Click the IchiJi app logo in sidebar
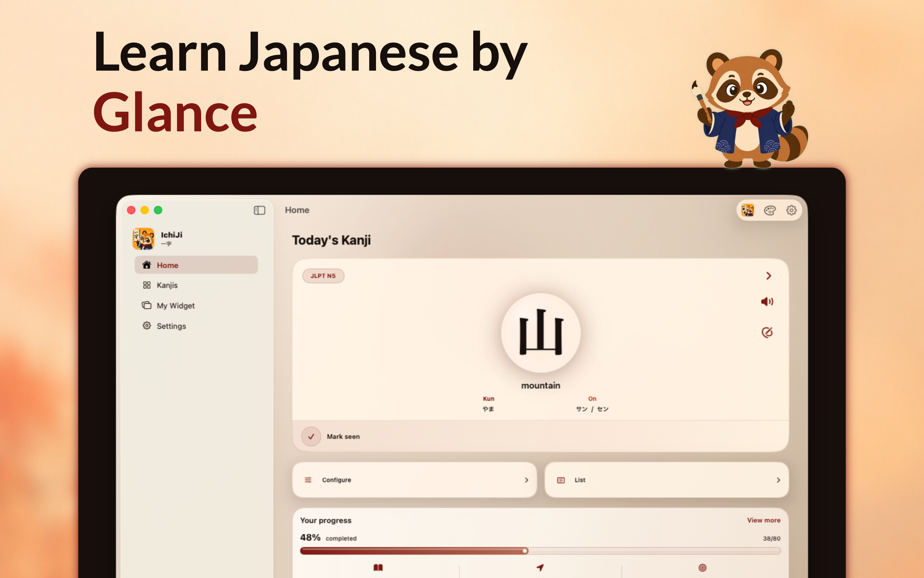The width and height of the screenshot is (924, 578). [x=143, y=239]
